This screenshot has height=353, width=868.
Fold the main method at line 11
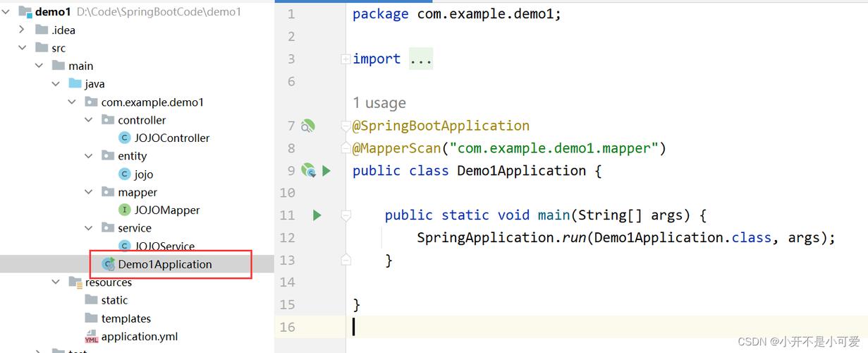pos(346,215)
